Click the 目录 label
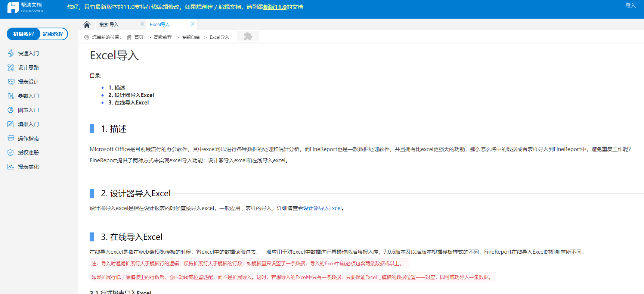644x294 pixels. click(x=96, y=76)
